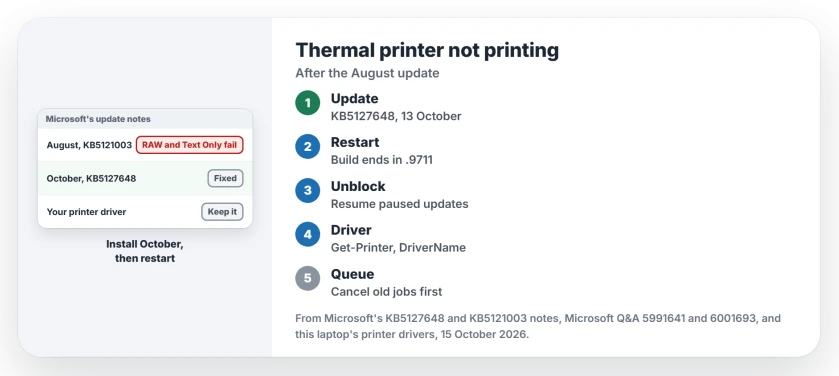This screenshot has width=839, height=376.
Task: Click the 'Fixed' badge in October row
Action: (x=225, y=179)
